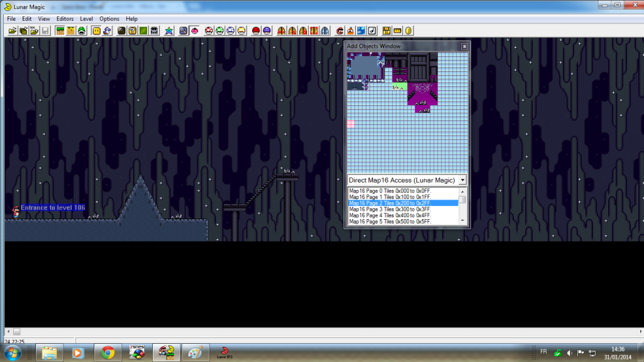Click the open level box icon
The image size is (644, 362).
pos(23,31)
